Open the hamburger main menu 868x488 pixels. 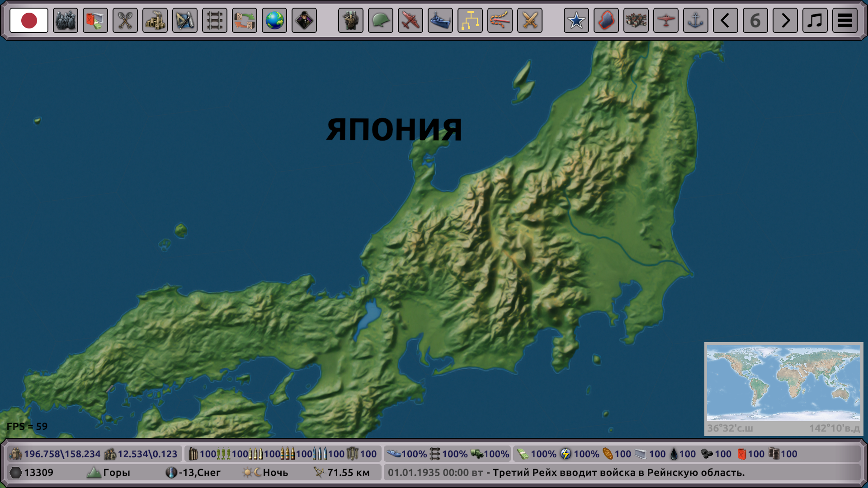(845, 20)
